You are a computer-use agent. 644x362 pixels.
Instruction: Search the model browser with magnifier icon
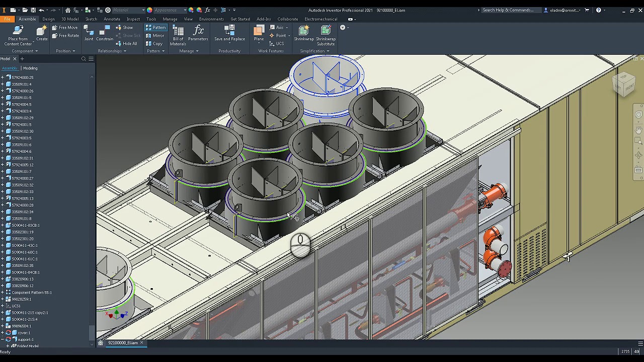tap(84, 59)
